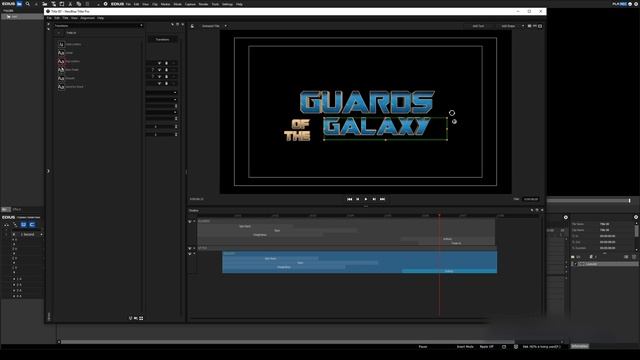Click the Transitions button
The image size is (640, 360).
click(x=162, y=39)
